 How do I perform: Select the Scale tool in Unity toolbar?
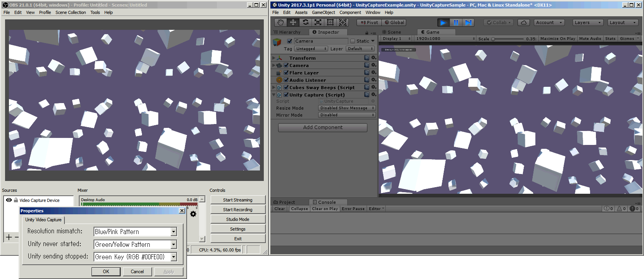pyautogui.click(x=318, y=22)
